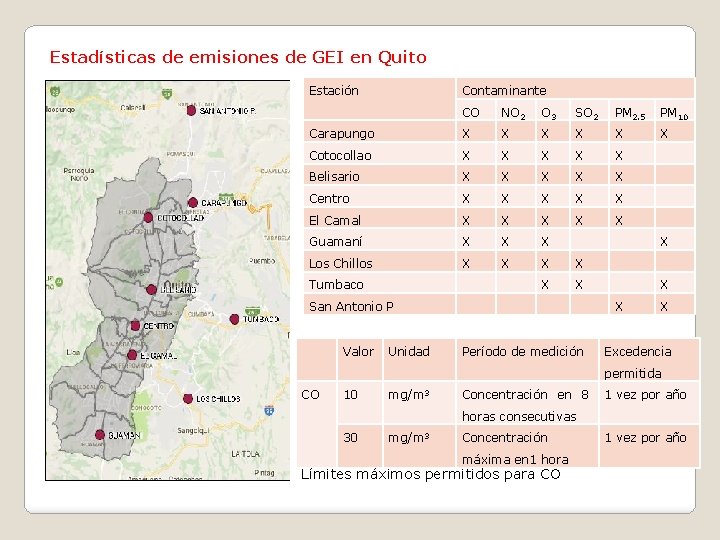Select the 'Belisario' table row label
This screenshot has width=720, height=540.
point(334,176)
